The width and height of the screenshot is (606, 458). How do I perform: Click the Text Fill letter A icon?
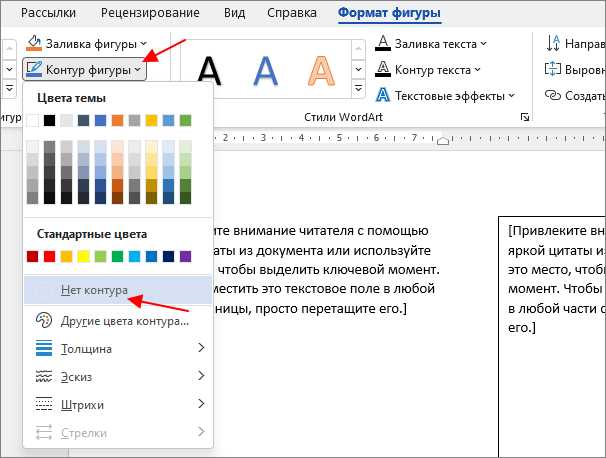tap(383, 43)
